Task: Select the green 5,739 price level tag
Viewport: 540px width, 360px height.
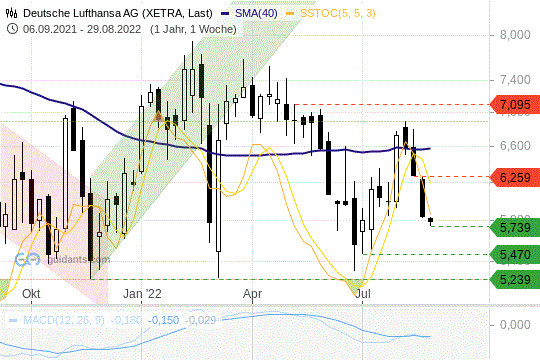Action: pos(515,227)
